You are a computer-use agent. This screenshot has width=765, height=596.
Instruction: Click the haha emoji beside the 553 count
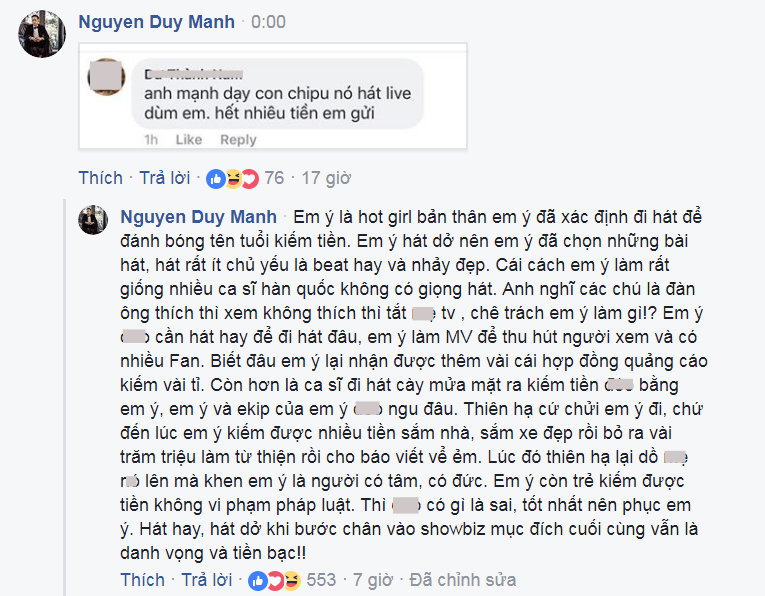[291, 580]
